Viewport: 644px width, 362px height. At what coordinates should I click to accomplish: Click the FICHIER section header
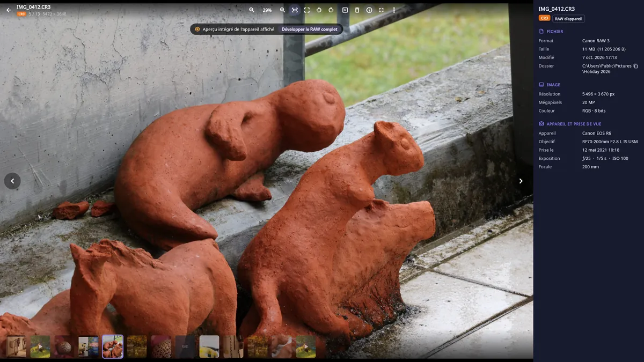click(551, 32)
